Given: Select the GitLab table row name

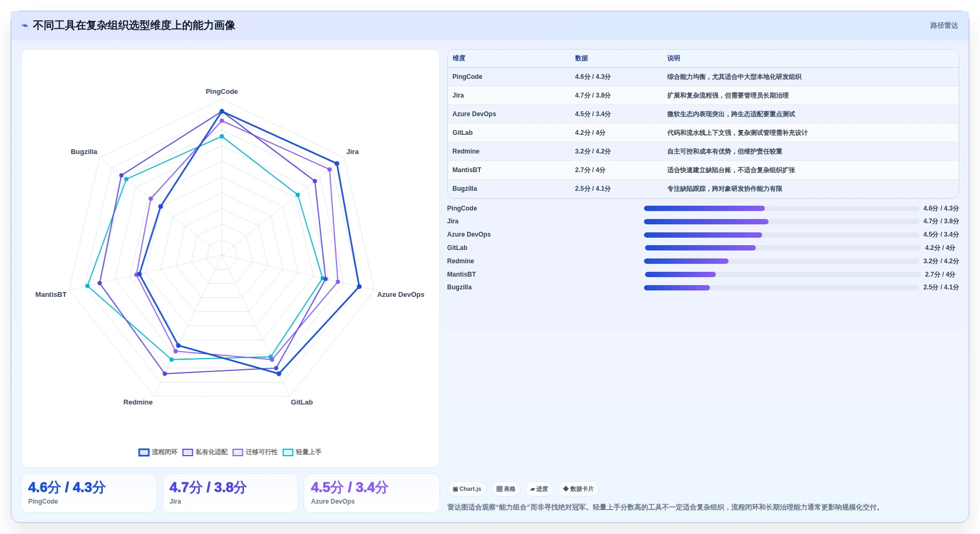Looking at the screenshot, I should (463, 133).
